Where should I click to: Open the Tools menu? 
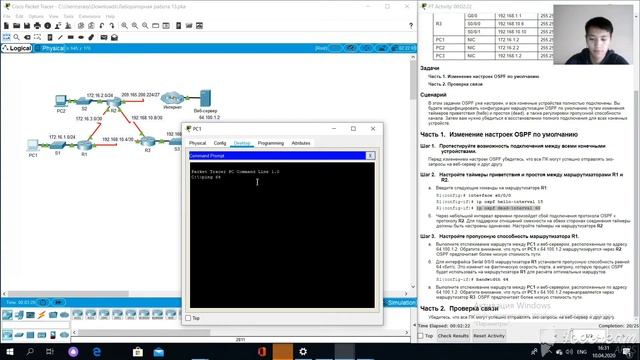(x=69, y=16)
